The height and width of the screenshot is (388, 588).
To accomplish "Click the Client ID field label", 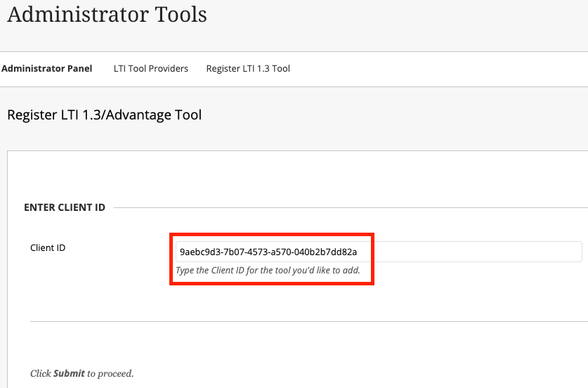I will pos(48,247).
